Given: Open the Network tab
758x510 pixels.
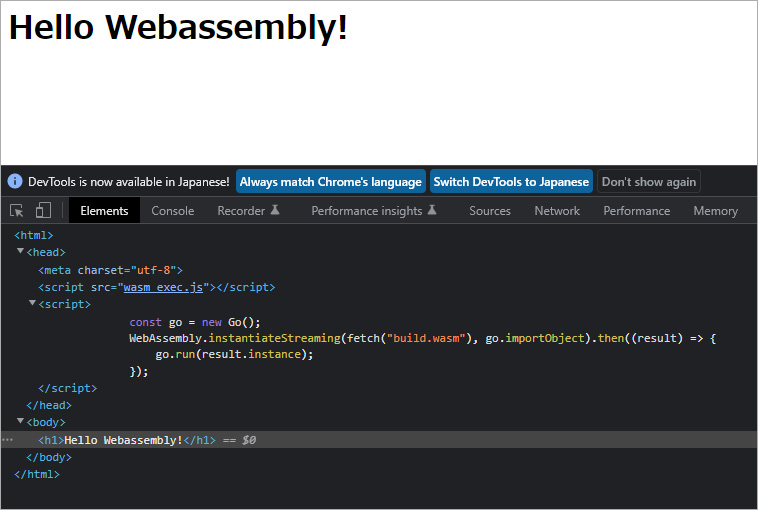Looking at the screenshot, I should tap(557, 211).
